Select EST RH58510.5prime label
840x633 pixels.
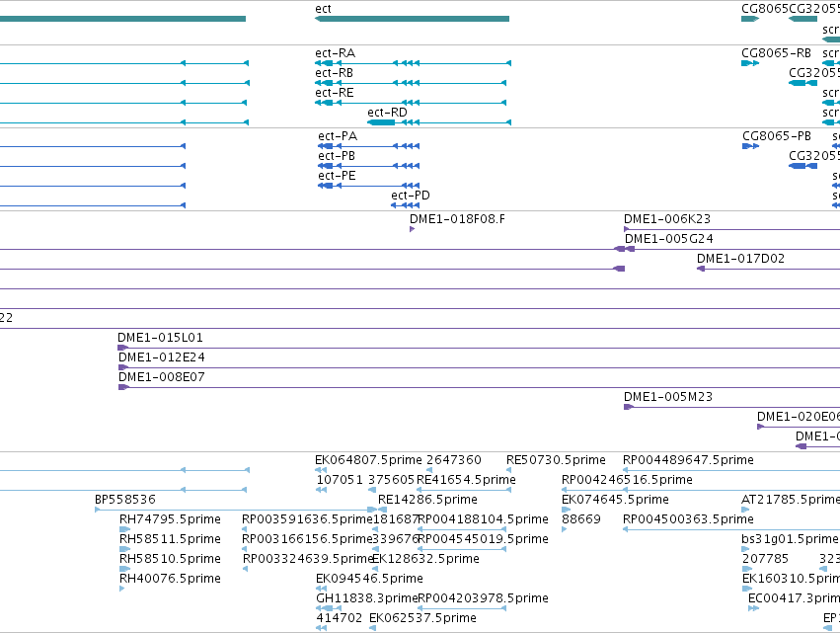(x=170, y=559)
